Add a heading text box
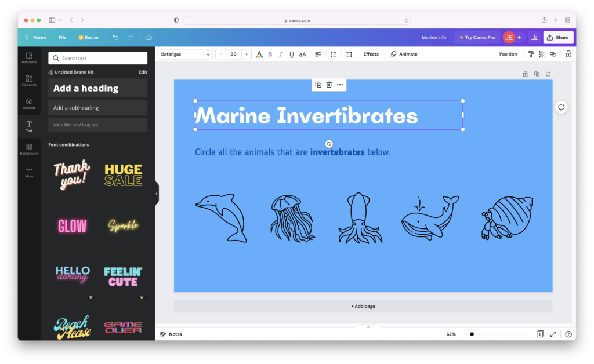 [97, 88]
